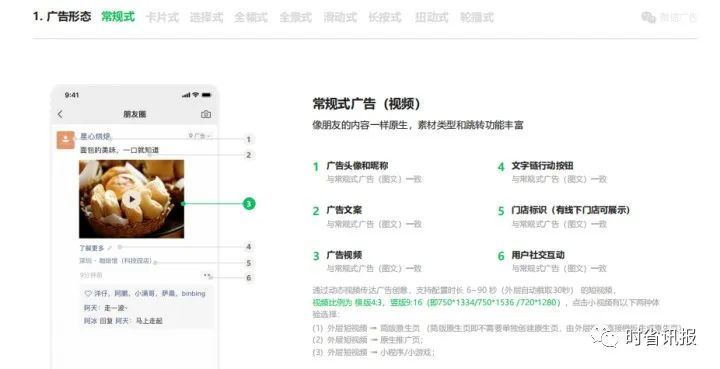720x369 pixels.
Task: Switch to the 常规式 tab
Action: (x=118, y=17)
